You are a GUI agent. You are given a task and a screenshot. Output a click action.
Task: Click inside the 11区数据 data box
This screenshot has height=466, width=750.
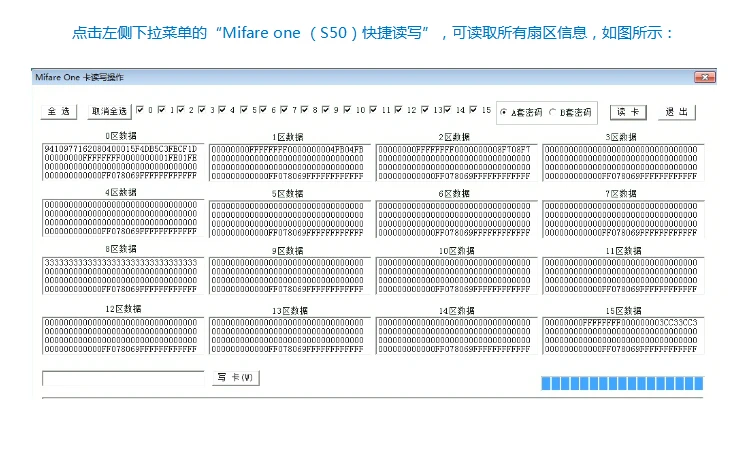coord(623,276)
